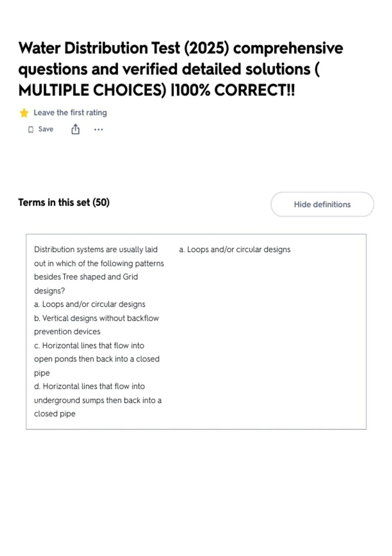This screenshot has width=392, height=556.
Task: Click the flashcard term card border area
Action: click(196, 332)
